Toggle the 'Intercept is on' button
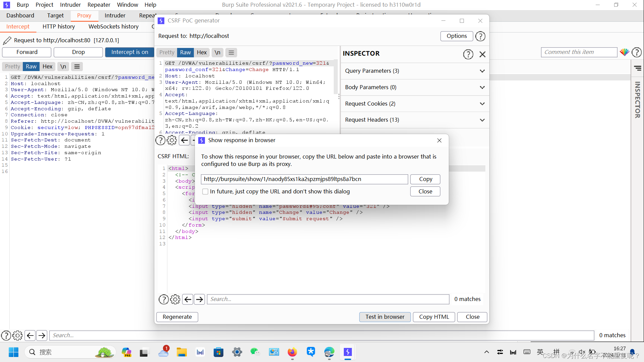Screen dimensions: 644x362 point(129,52)
